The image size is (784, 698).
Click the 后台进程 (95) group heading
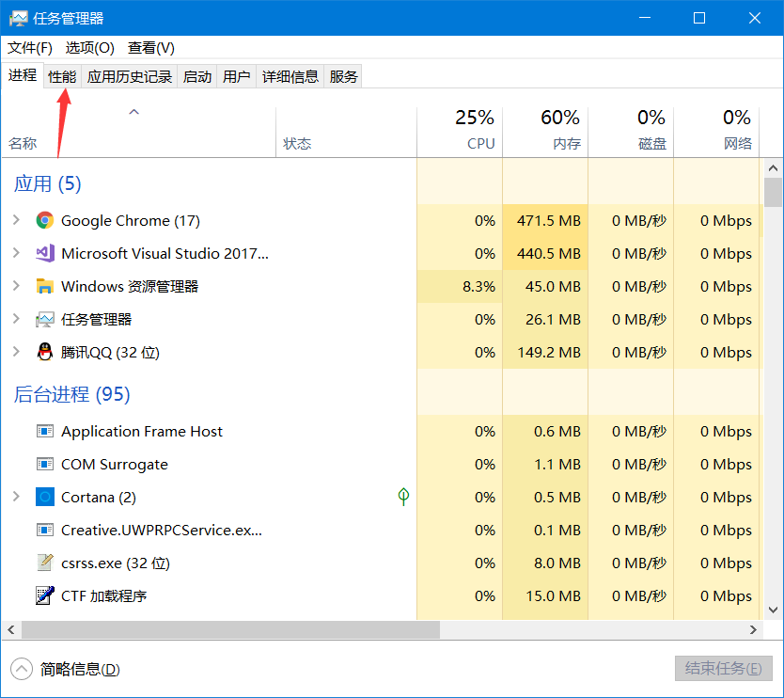tap(72, 394)
